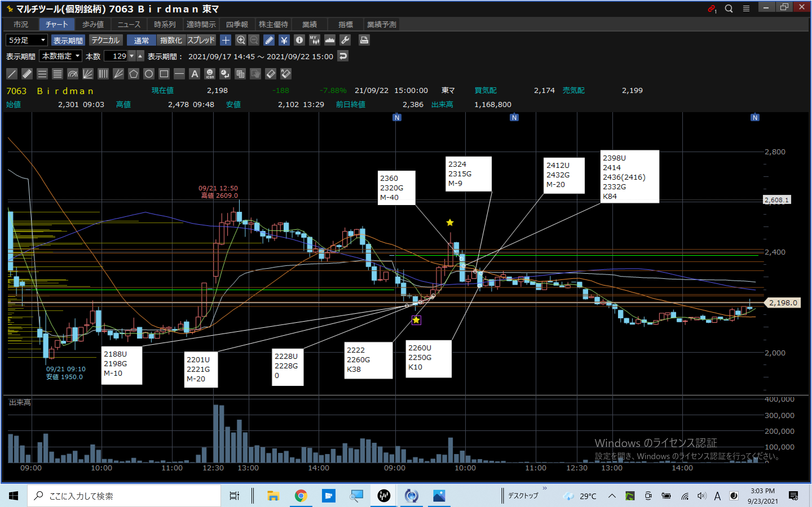
Task: Insert an icon stamp with ICON tool
Action: [210, 74]
